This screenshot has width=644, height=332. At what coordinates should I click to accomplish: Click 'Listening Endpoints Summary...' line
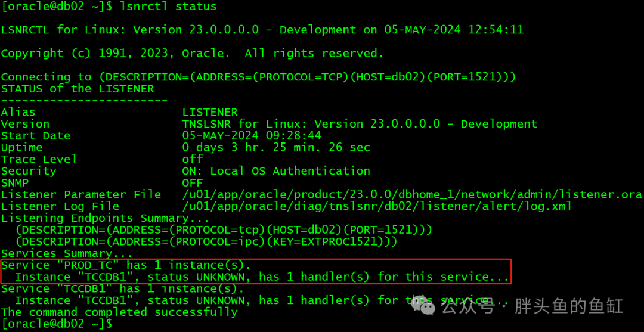point(105,218)
